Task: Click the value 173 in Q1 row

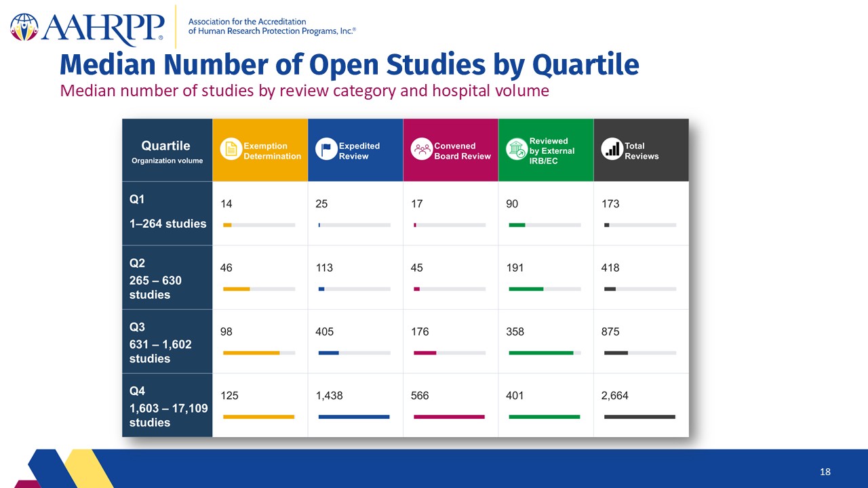Action: point(610,203)
